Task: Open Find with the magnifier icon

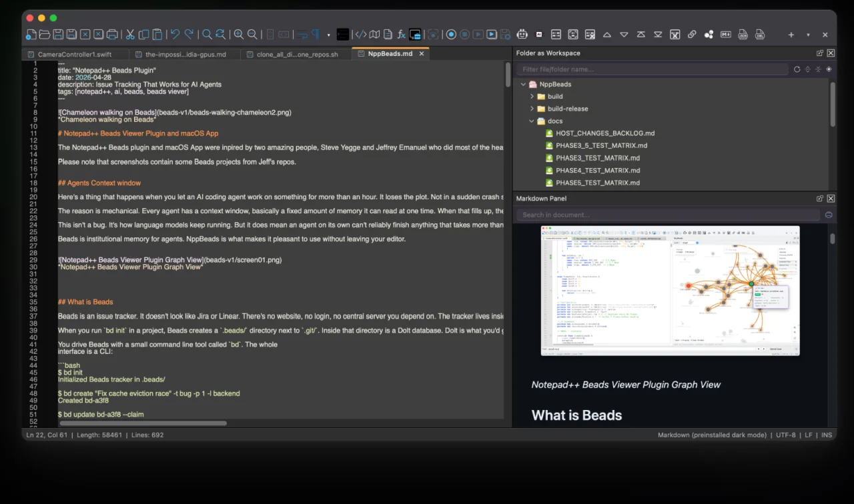Action: point(207,35)
